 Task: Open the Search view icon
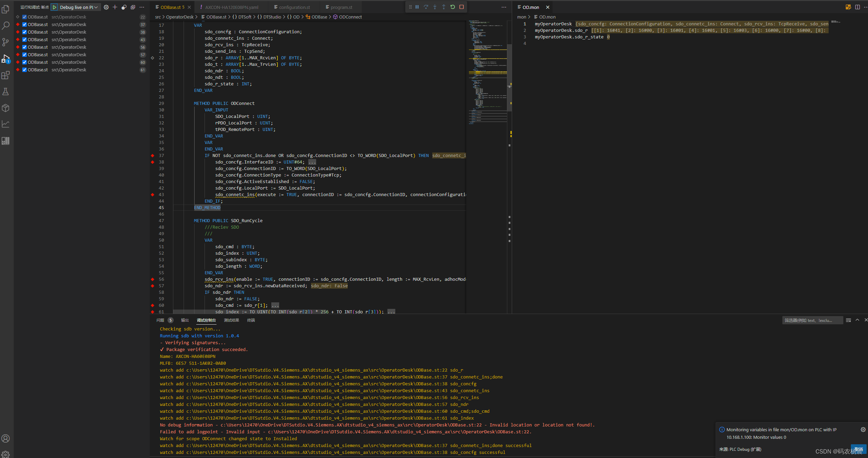click(5, 26)
